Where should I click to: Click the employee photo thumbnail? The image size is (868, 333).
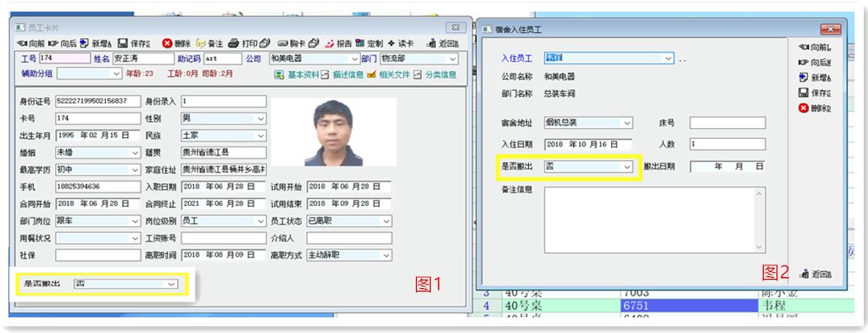click(x=334, y=131)
